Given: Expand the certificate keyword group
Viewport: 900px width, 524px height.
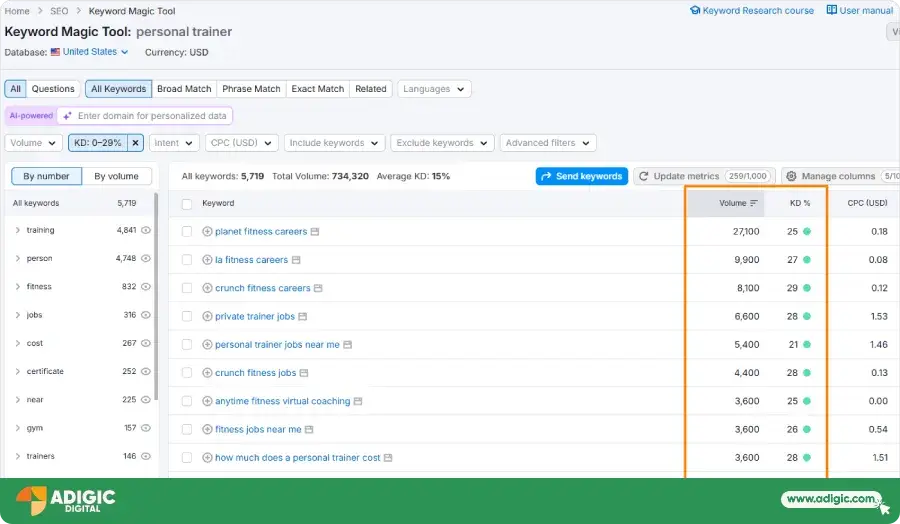Looking at the screenshot, I should 17,371.
